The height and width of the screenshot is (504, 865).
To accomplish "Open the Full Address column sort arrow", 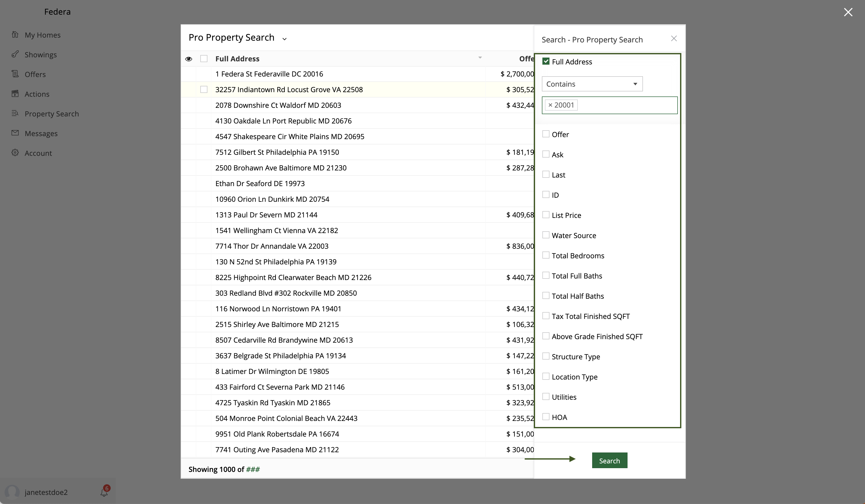I will click(x=480, y=57).
